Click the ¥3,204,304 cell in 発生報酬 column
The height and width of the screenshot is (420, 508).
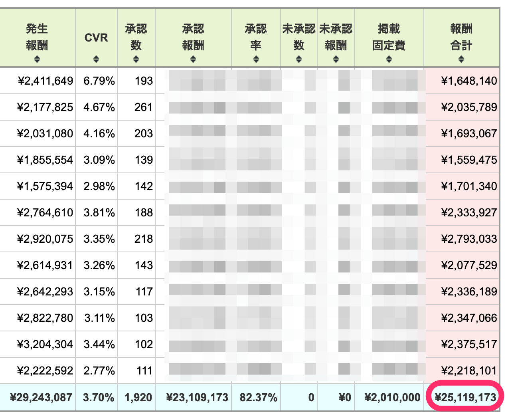coord(45,344)
